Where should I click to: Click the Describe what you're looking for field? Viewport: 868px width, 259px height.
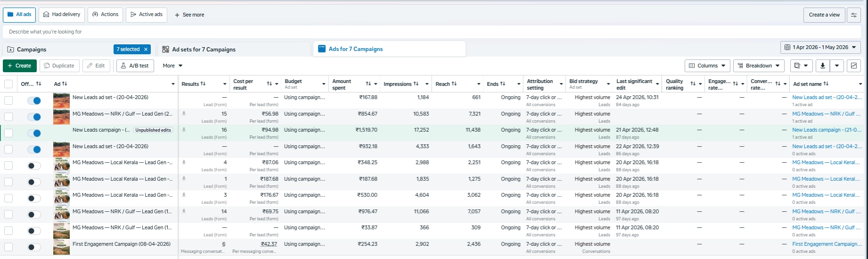[x=432, y=32]
